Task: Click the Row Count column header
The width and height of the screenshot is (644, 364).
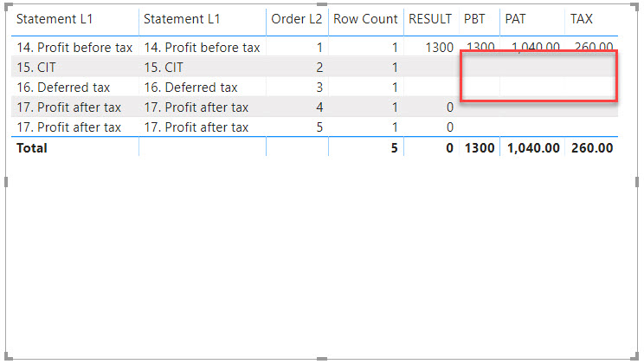Action: tap(365, 19)
